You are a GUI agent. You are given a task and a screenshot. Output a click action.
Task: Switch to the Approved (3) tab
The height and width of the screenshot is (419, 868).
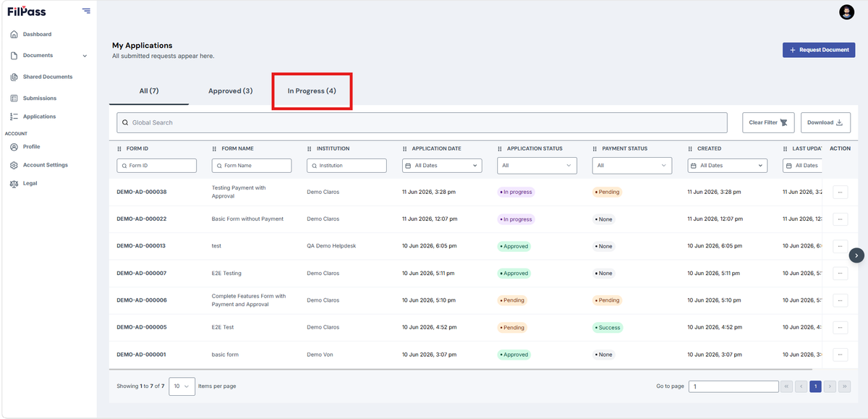pyautogui.click(x=230, y=91)
